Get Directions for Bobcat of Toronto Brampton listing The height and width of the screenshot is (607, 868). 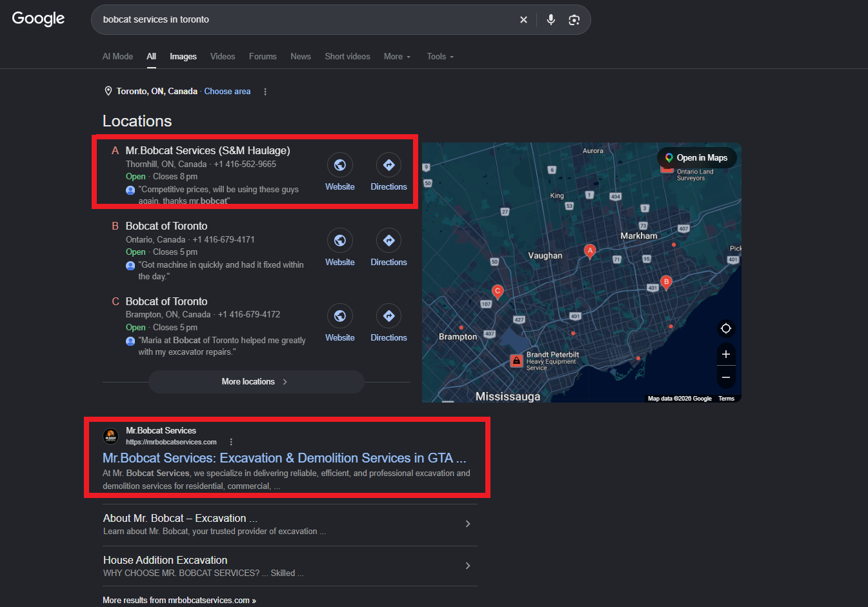point(389,316)
